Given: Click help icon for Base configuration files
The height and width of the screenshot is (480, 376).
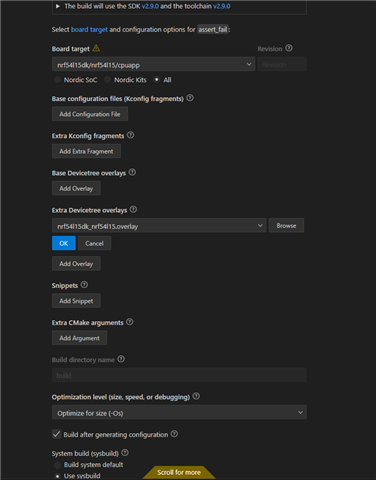Looking at the screenshot, I should pos(190,98).
